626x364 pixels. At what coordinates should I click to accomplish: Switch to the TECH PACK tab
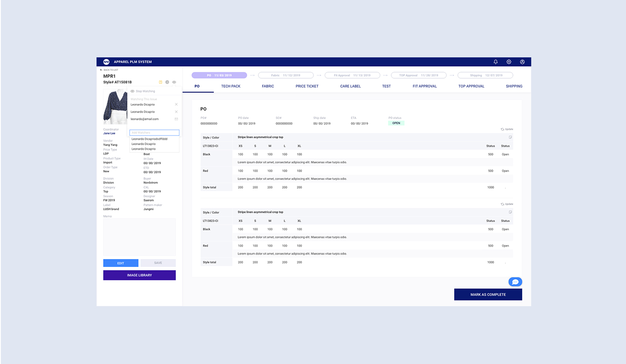pos(231,86)
